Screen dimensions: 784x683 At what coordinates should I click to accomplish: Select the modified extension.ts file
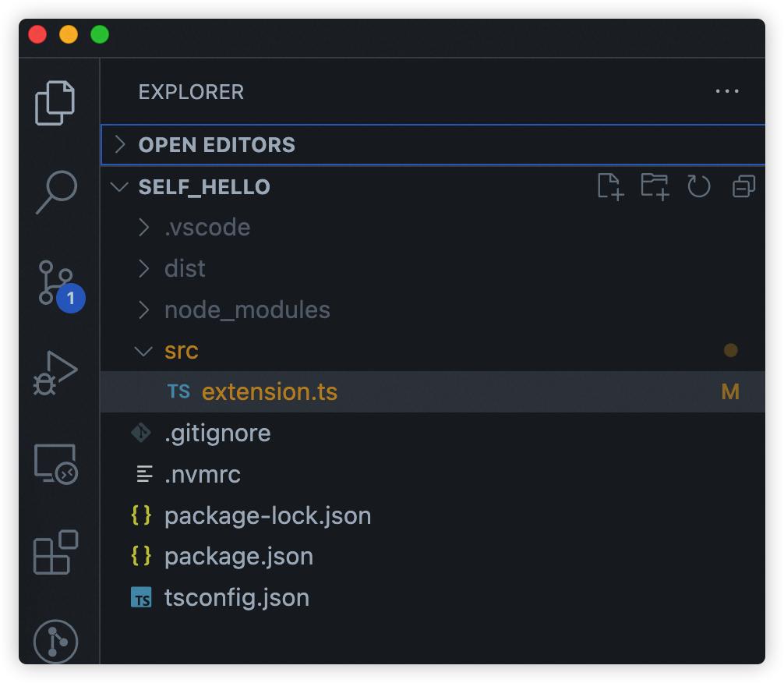pos(270,391)
